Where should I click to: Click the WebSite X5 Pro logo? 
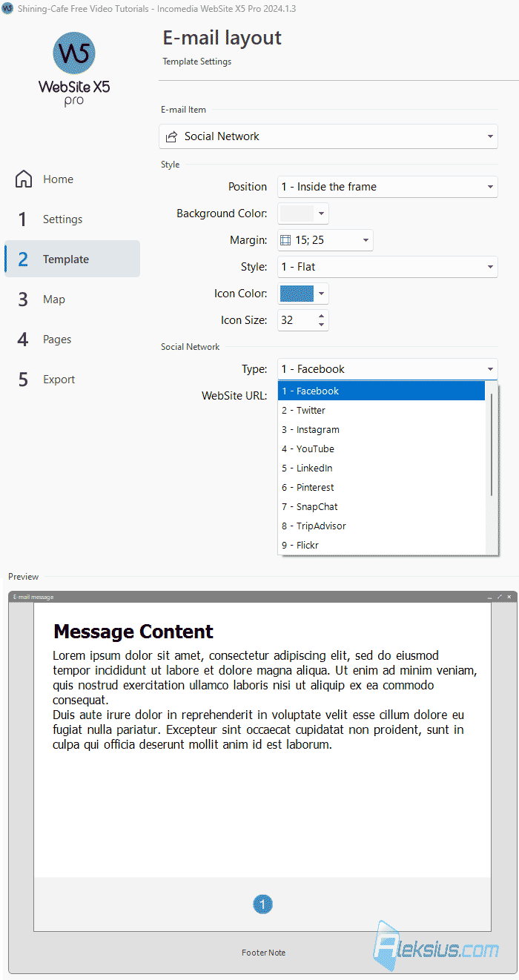click(x=74, y=69)
